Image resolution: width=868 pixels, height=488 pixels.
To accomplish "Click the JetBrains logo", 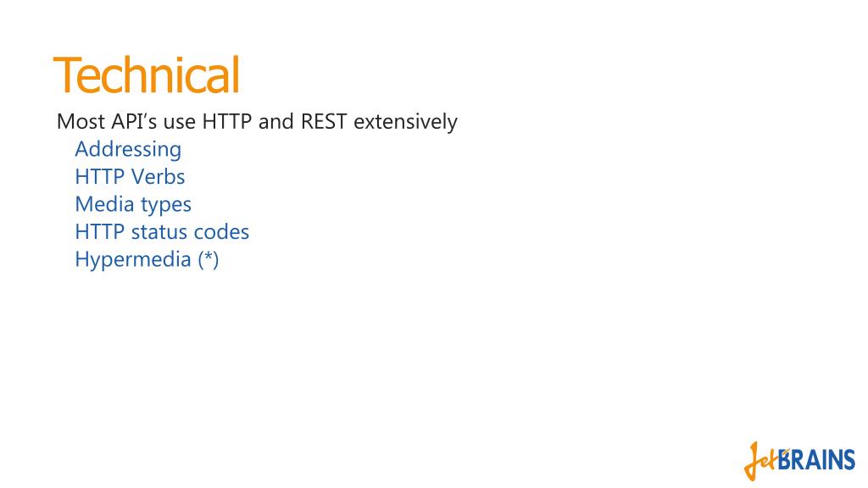I will [799, 461].
